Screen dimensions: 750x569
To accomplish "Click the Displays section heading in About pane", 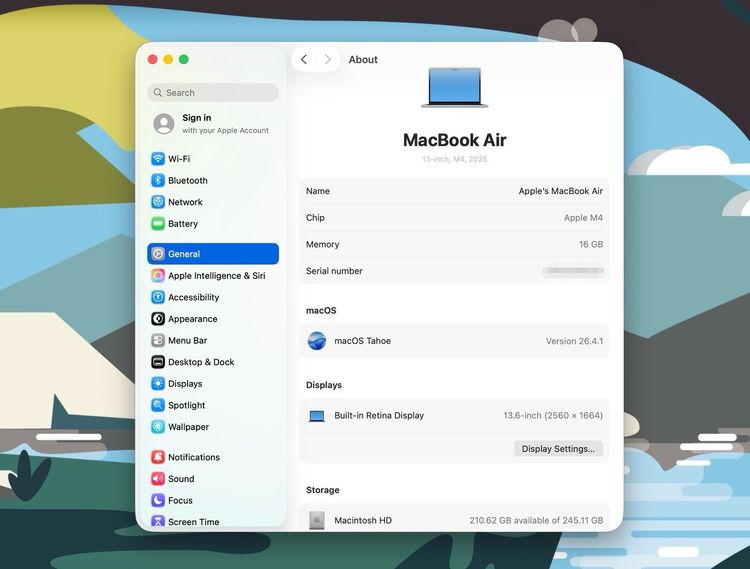I will (x=324, y=385).
